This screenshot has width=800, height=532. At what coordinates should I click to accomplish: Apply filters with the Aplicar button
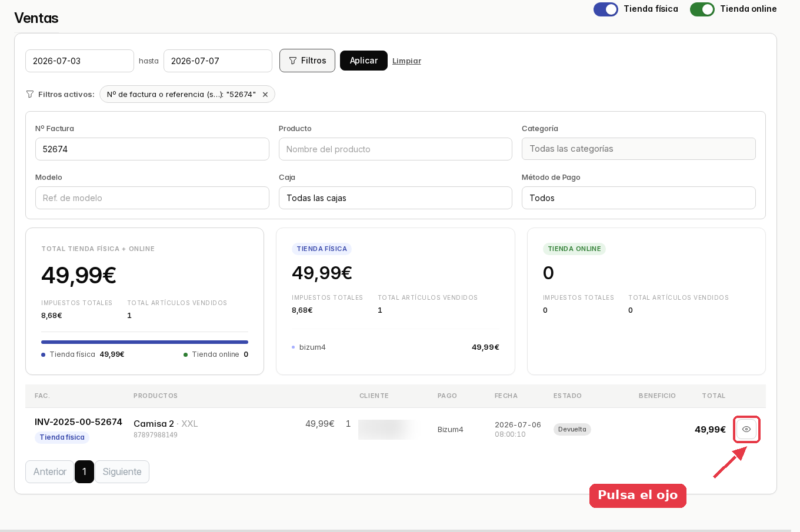click(x=364, y=61)
